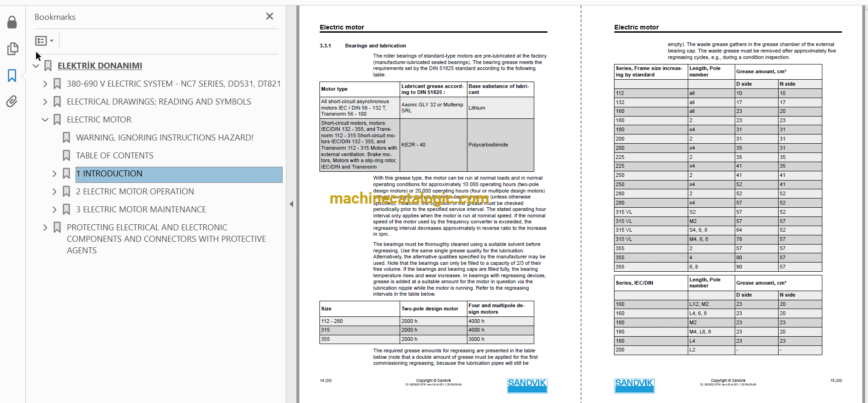Open the page thumbnails panel icon

point(12,49)
